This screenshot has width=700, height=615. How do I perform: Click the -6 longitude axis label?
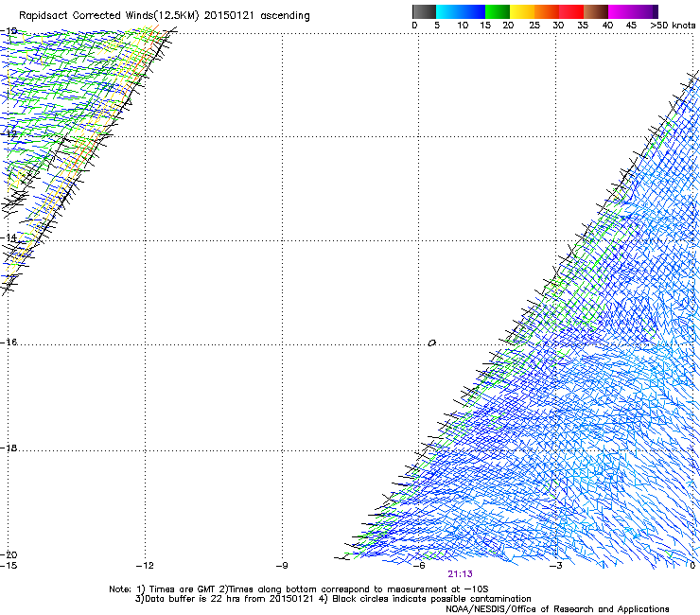(419, 566)
